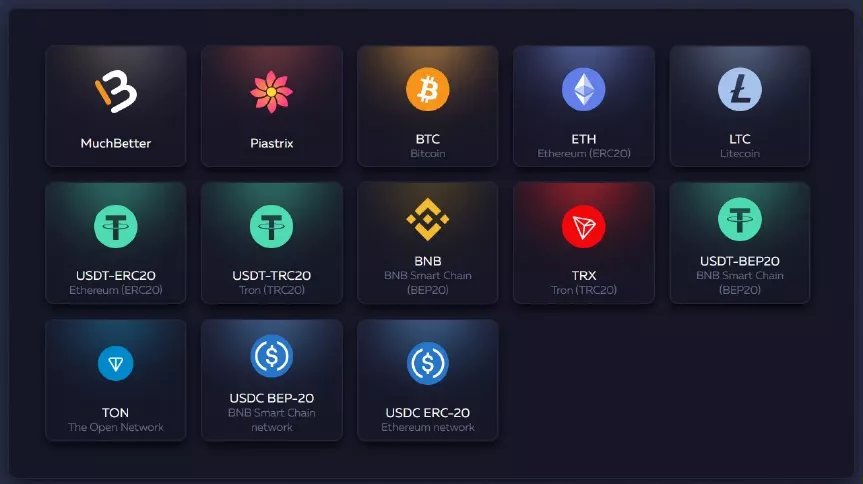The height and width of the screenshot is (484, 863).
Task: Pick the USDC ERC-20 dollar icon
Action: point(428,363)
